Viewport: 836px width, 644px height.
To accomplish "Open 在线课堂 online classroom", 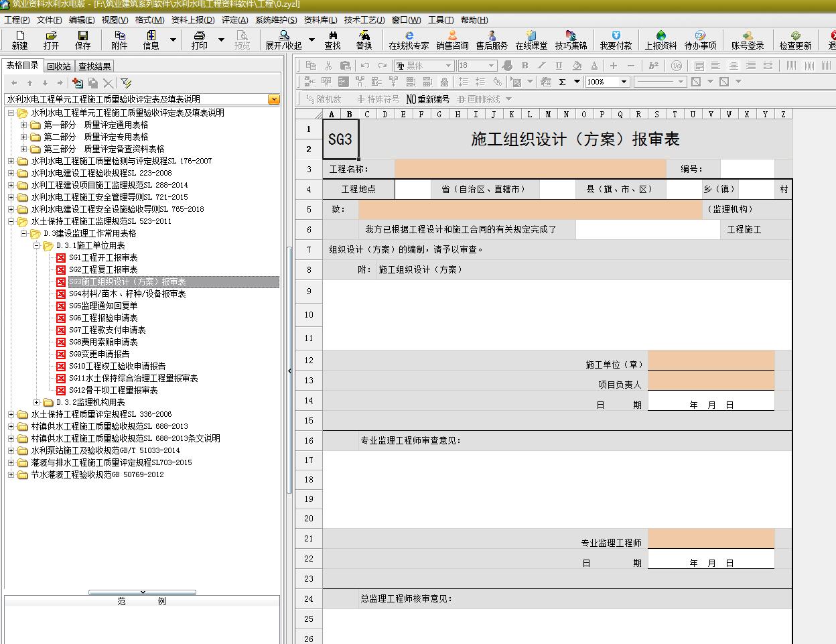I will click(x=531, y=40).
